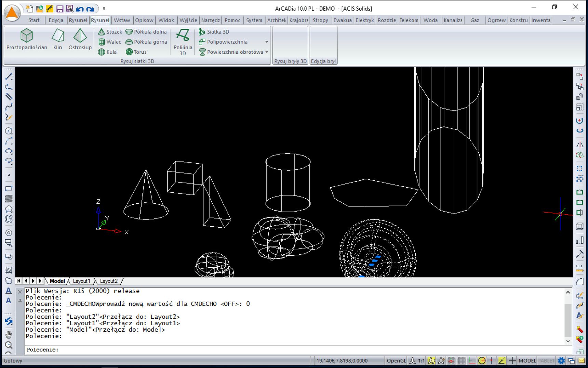
Task: Select the Klin wedge mesh tool
Action: (x=58, y=40)
